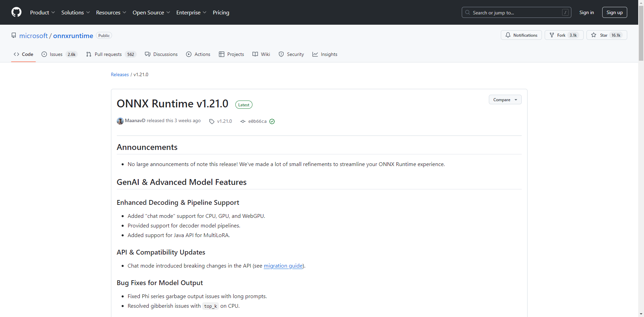Screen dimensions: 644x317
Task: Open the Compare dropdown
Action: tap(505, 99)
